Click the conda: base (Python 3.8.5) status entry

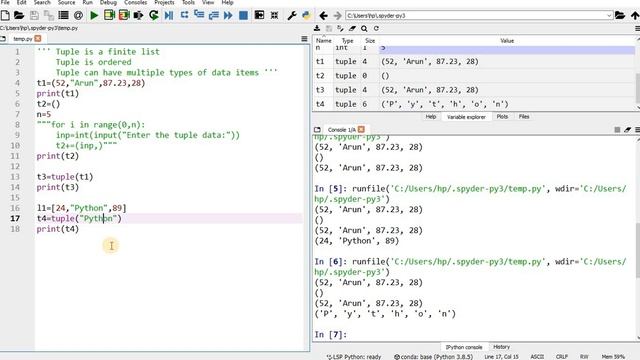pyautogui.click(x=433, y=357)
